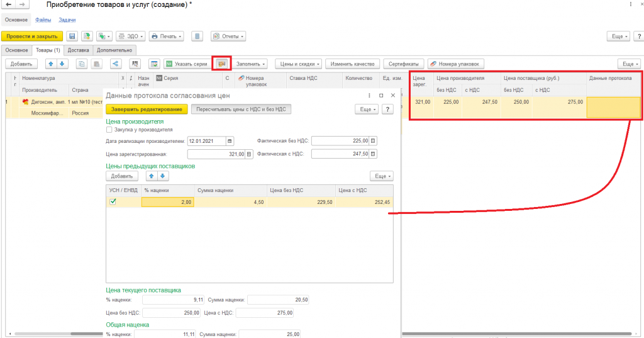The height and width of the screenshot is (338, 644).
Task: Toggle the УСН / ЕНВД checkbox in the row
Action: [x=113, y=202]
